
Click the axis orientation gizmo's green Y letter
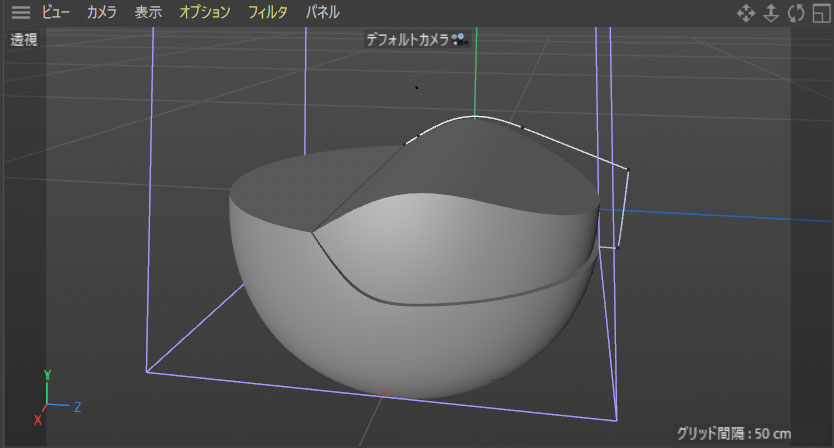click(46, 375)
